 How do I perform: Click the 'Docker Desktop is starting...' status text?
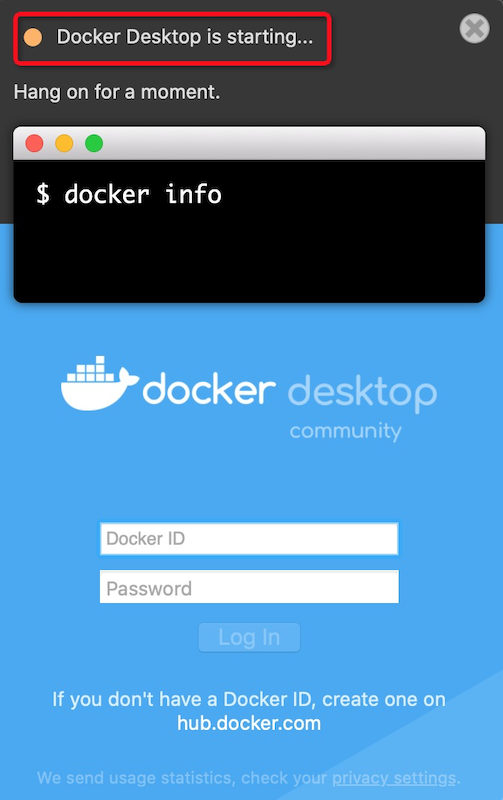tap(185, 37)
